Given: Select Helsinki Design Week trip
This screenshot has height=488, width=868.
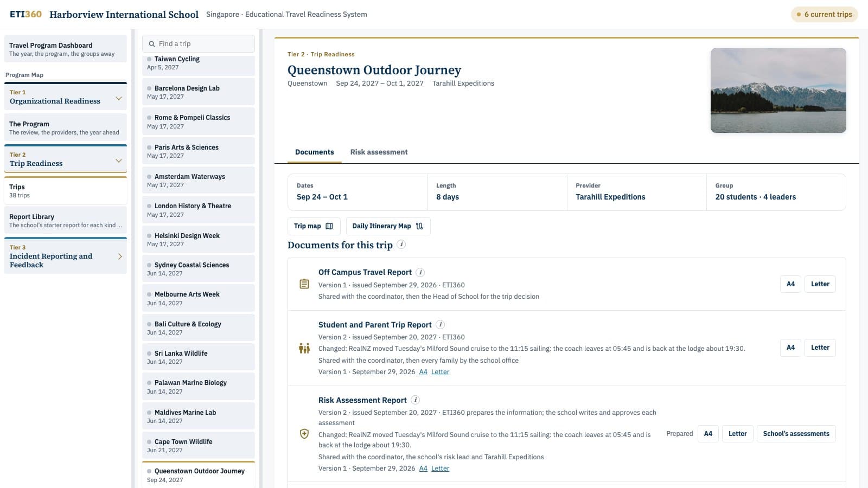Looking at the screenshot, I should [199, 240].
